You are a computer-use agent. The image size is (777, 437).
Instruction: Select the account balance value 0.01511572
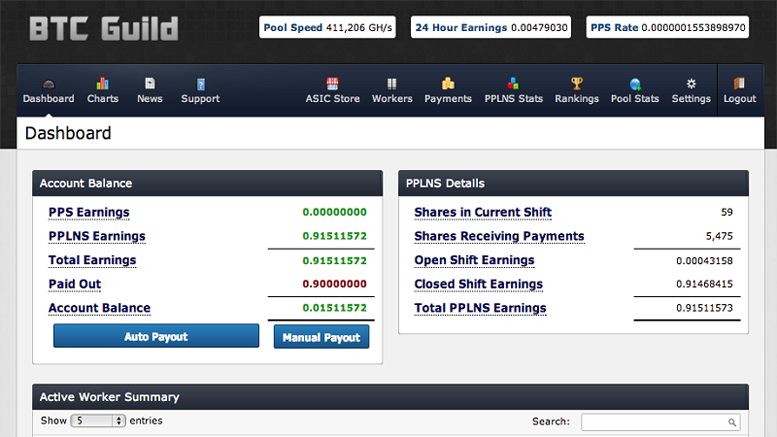click(x=334, y=308)
